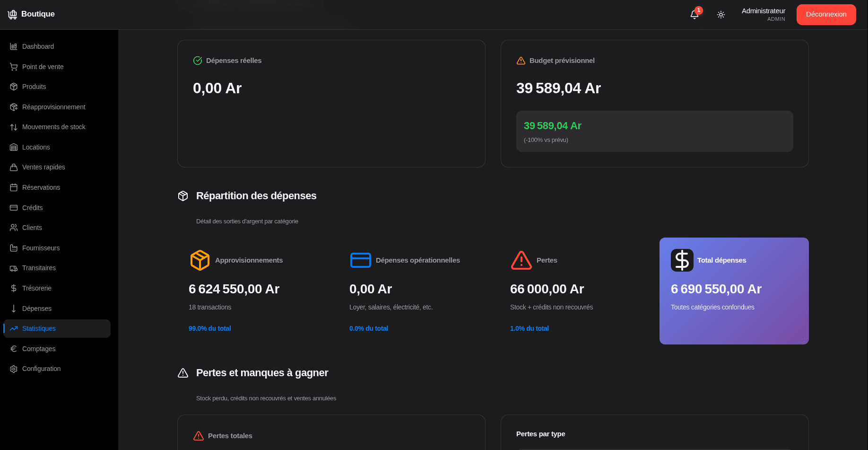The image size is (868, 450).
Task: Click the Statistiques trending icon
Action: tap(14, 328)
